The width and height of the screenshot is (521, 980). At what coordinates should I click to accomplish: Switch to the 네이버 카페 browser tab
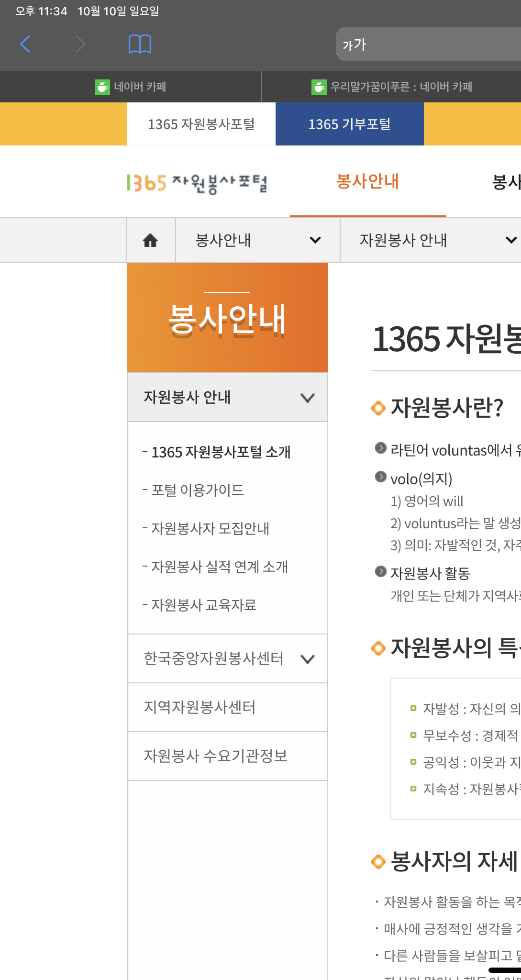[x=131, y=87]
